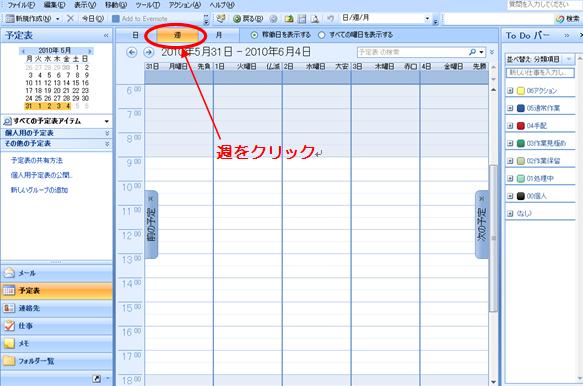
Task: Switch to 月 month view tab
Action: point(219,35)
